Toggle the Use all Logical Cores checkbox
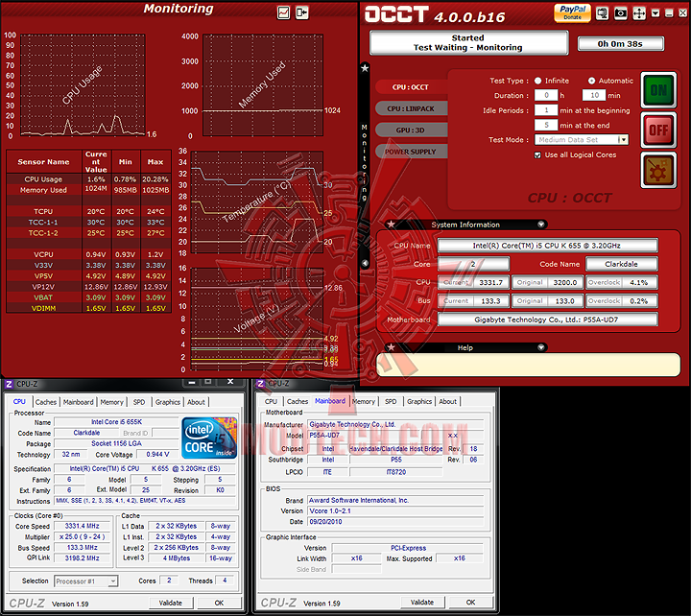This screenshot has width=691, height=616. click(537, 155)
